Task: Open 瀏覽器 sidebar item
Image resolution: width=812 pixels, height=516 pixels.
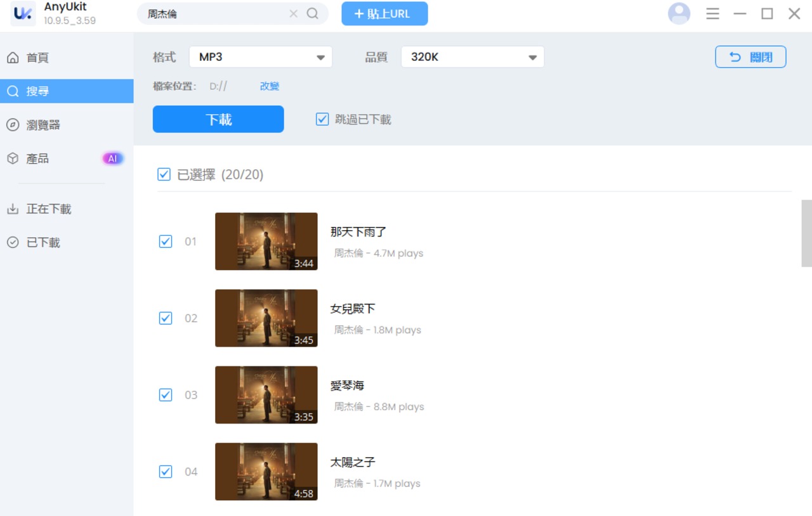Action: (43, 126)
